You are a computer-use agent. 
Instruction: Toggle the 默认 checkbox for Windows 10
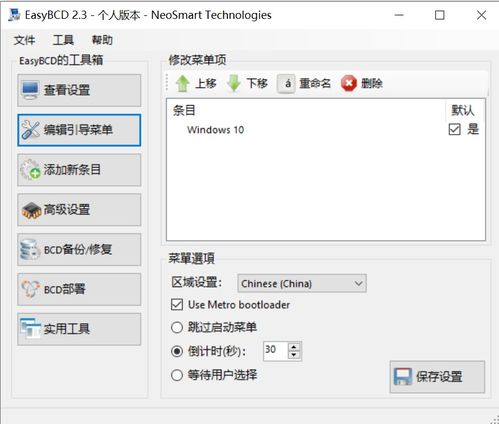tap(455, 129)
